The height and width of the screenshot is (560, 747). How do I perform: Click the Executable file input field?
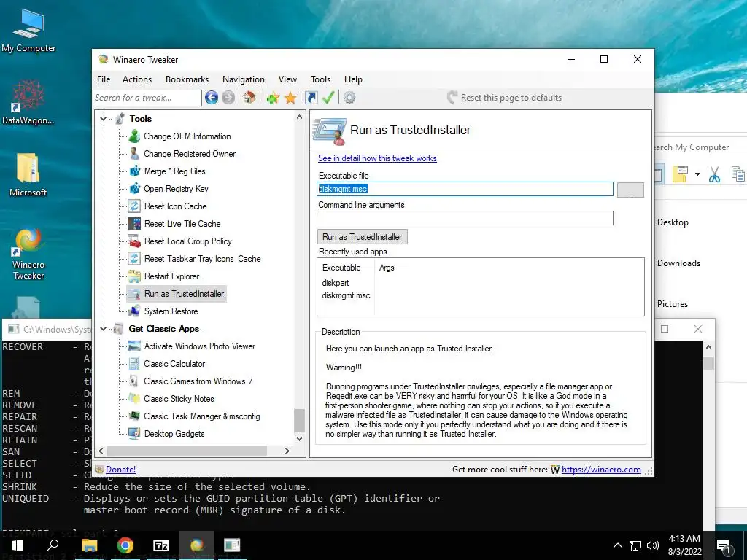coord(465,189)
